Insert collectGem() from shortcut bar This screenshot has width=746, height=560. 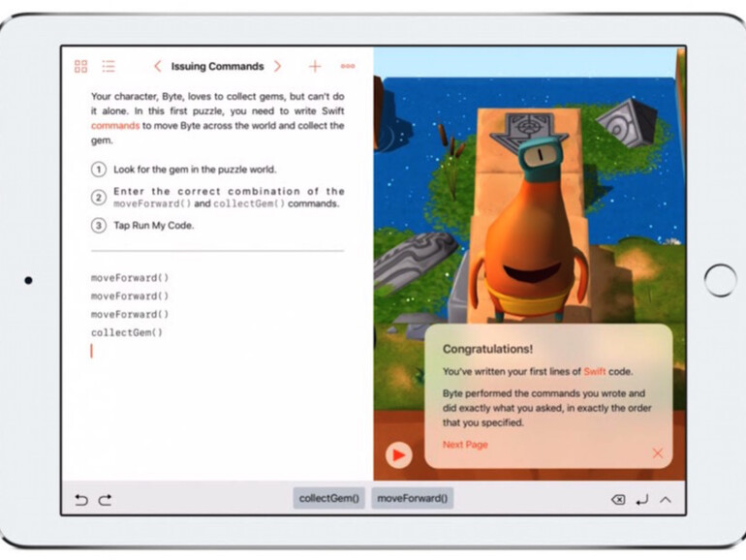(x=328, y=498)
